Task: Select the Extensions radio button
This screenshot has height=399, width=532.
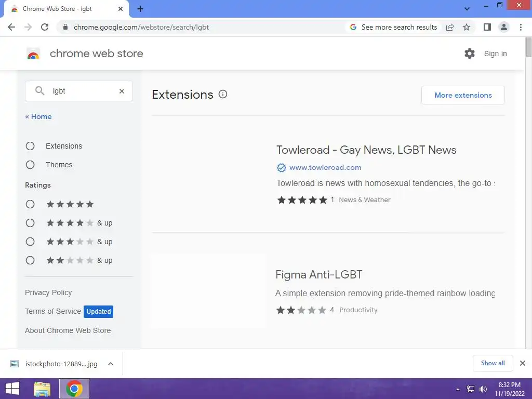Action: tap(30, 146)
